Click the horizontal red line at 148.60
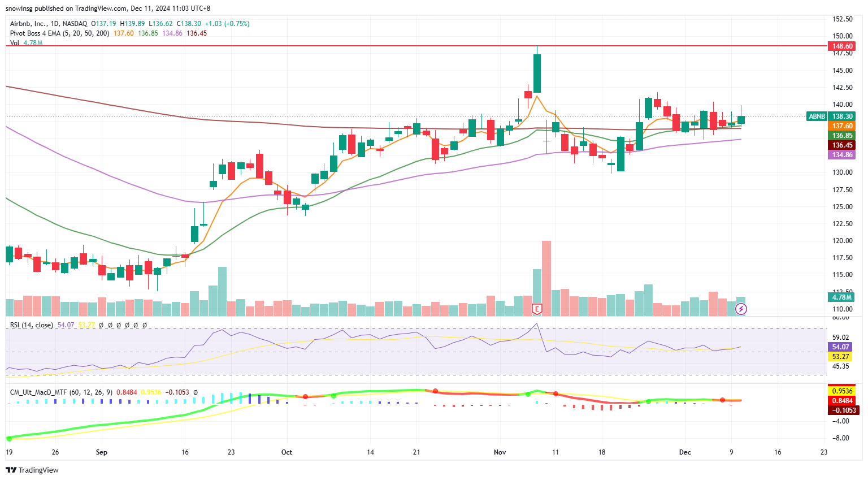 click(x=416, y=46)
